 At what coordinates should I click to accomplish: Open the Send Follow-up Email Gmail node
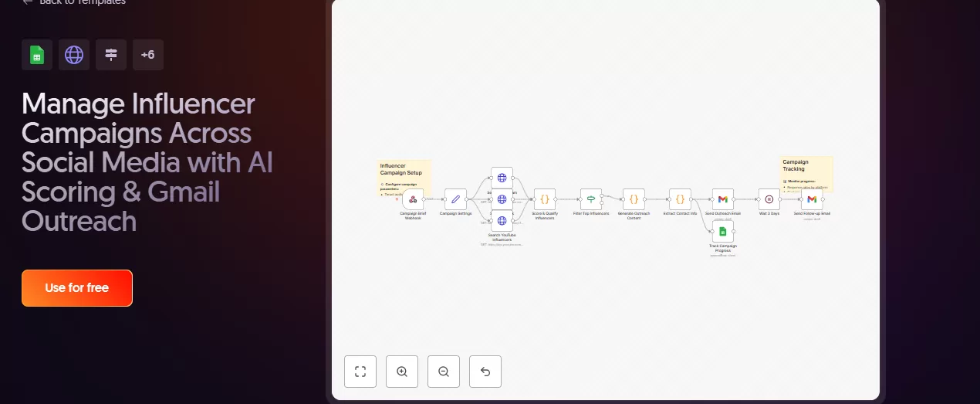(x=812, y=199)
